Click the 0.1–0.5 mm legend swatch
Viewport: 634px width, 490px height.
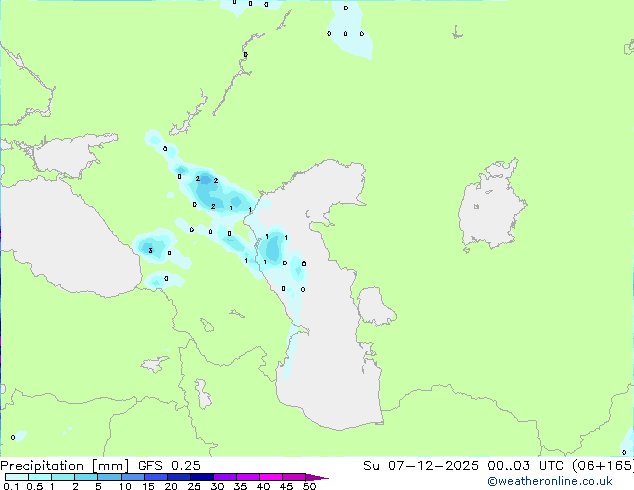coord(17,477)
